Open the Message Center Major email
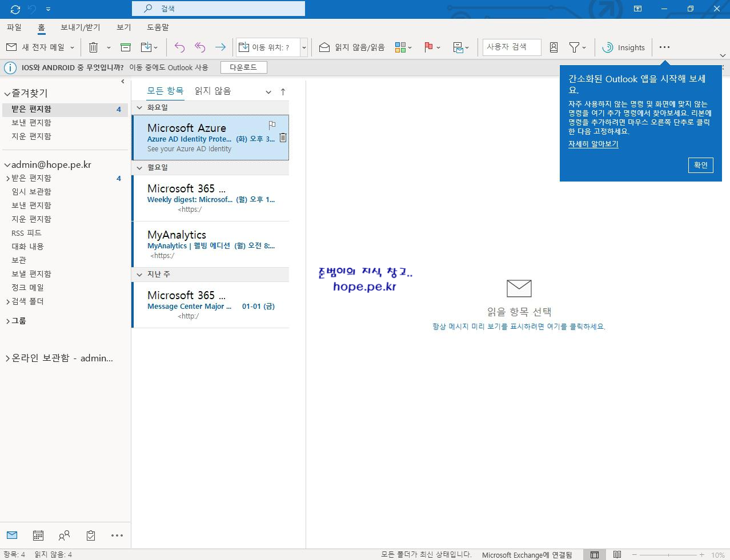Viewport: 730px width, 560px height. (211, 305)
